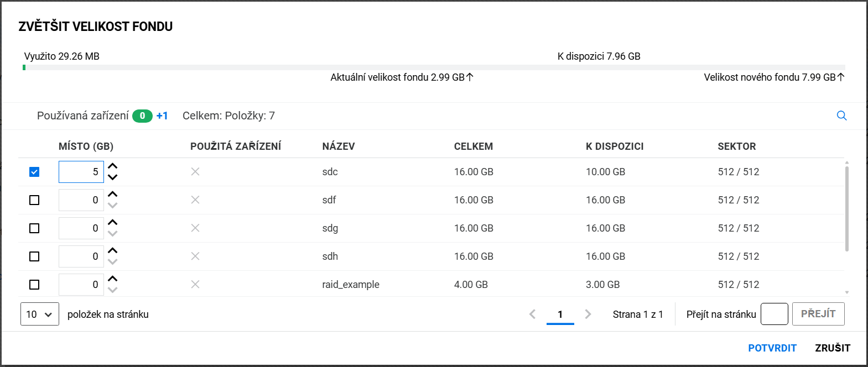The image size is (868, 367).
Task: Check the raid_example device checkbox
Action: (34, 285)
